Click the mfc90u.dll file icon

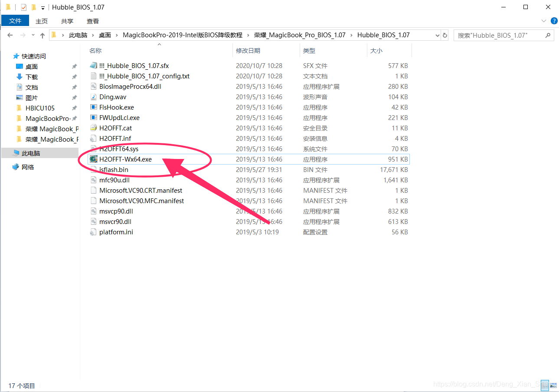(x=93, y=180)
